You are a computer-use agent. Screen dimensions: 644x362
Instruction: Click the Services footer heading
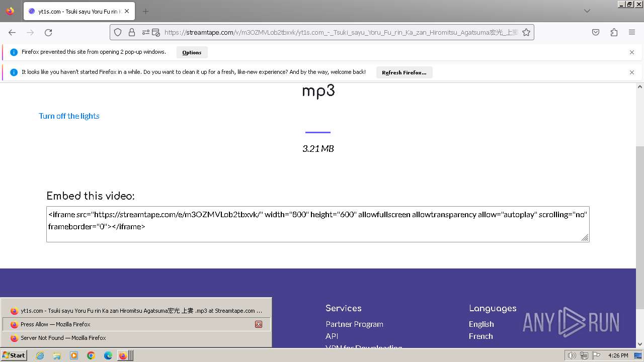pyautogui.click(x=344, y=308)
